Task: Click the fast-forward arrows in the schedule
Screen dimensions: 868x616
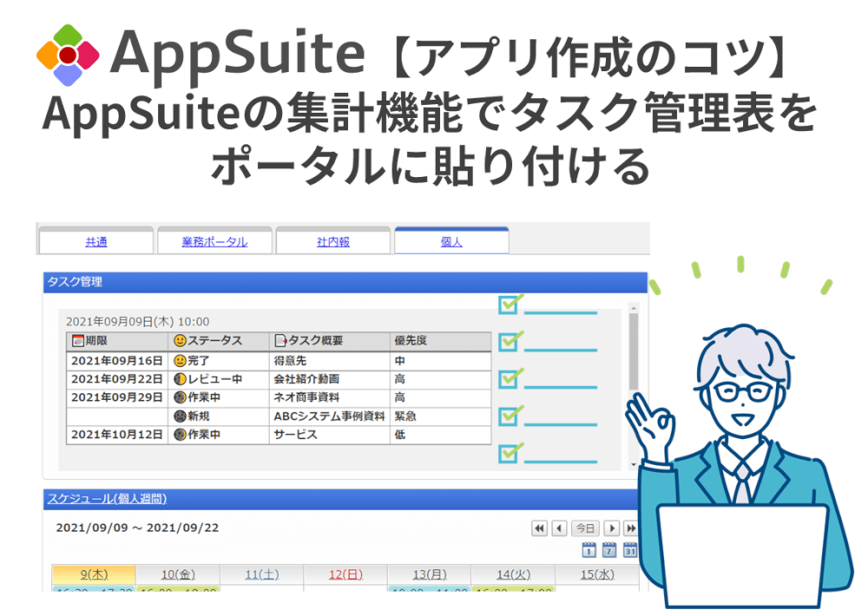Action: pos(632,528)
